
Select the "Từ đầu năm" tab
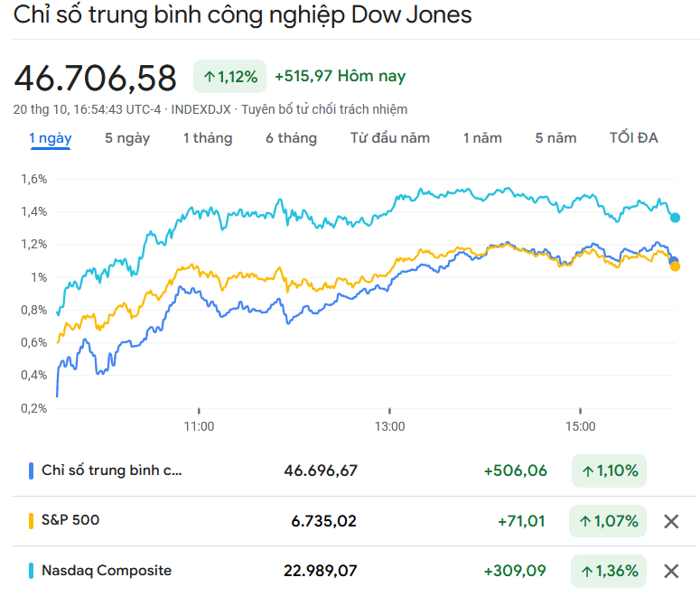click(390, 138)
